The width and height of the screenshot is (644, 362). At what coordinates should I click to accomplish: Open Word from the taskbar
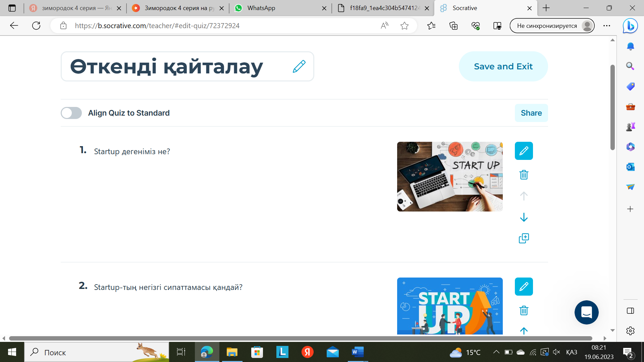pyautogui.click(x=358, y=352)
